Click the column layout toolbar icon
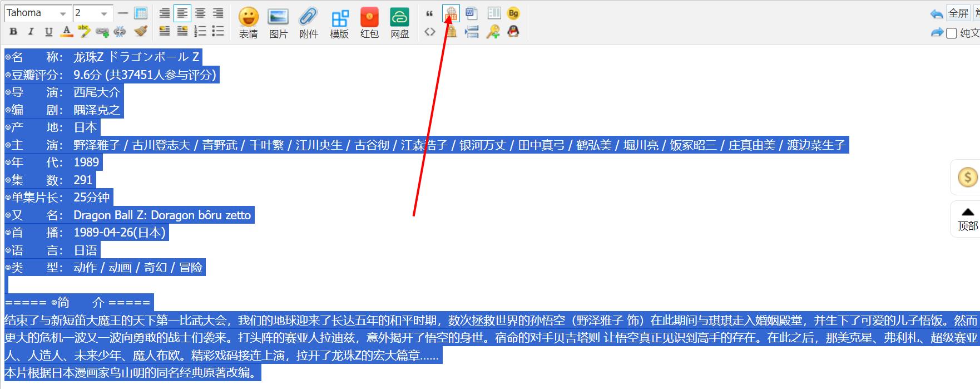Viewport: 980px width, 389px height. 494,13
